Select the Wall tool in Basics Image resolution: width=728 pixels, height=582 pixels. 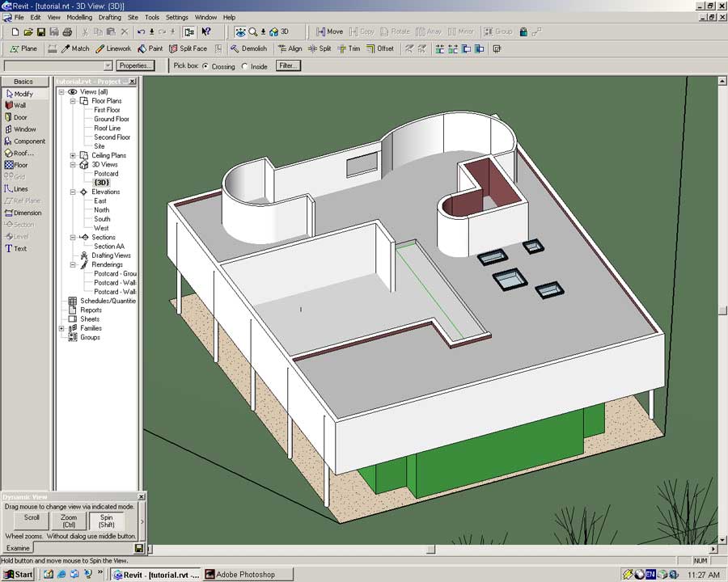coord(19,105)
